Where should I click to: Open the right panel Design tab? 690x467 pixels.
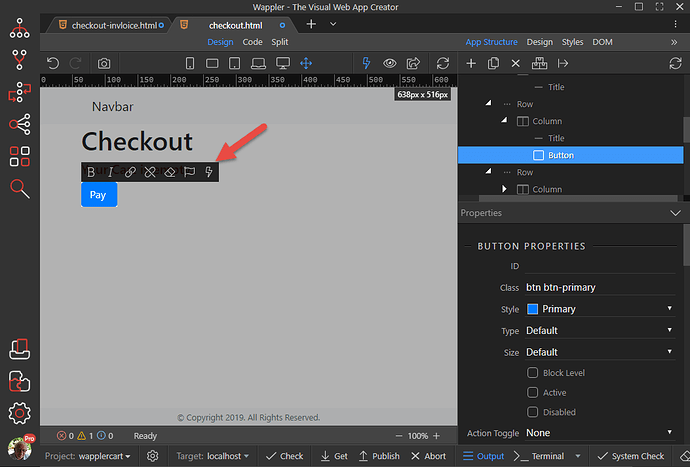[x=540, y=42]
